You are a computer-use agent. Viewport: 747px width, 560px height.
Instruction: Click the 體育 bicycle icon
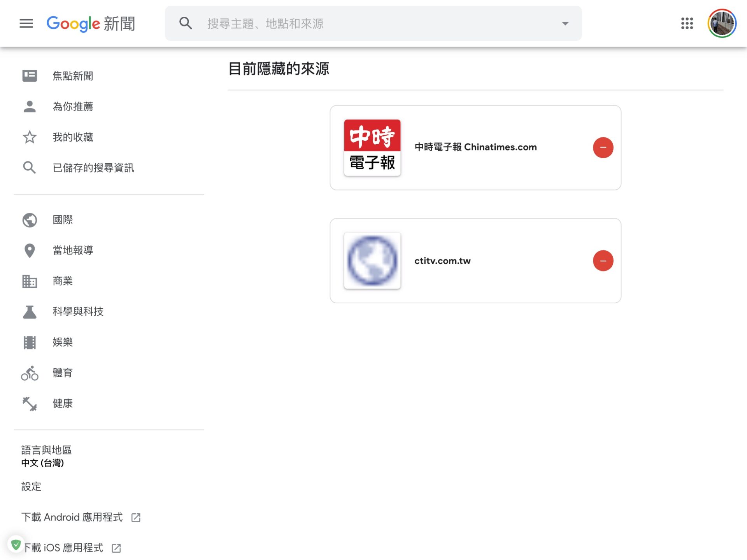(30, 373)
